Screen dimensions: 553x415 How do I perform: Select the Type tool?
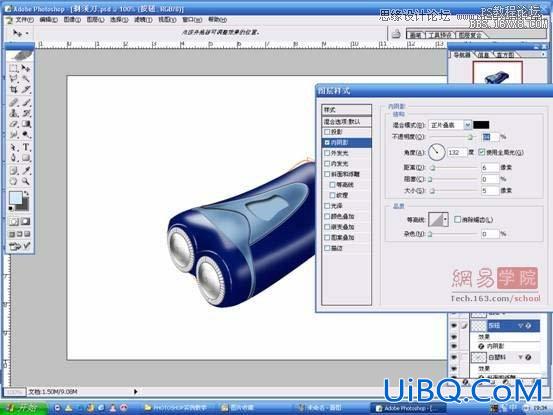click(26, 147)
